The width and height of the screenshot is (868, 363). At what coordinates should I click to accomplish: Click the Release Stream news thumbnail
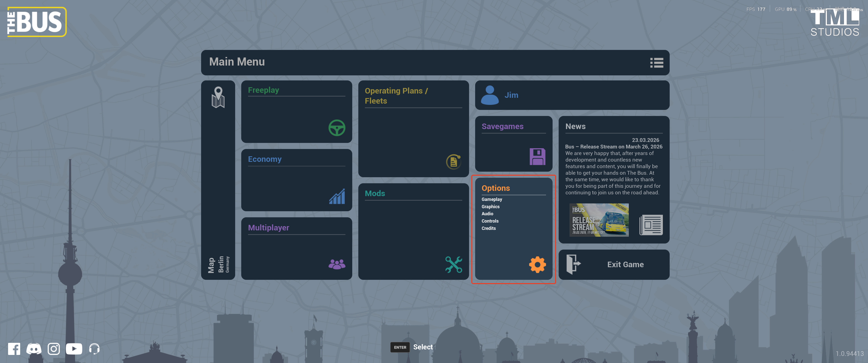[x=599, y=220]
